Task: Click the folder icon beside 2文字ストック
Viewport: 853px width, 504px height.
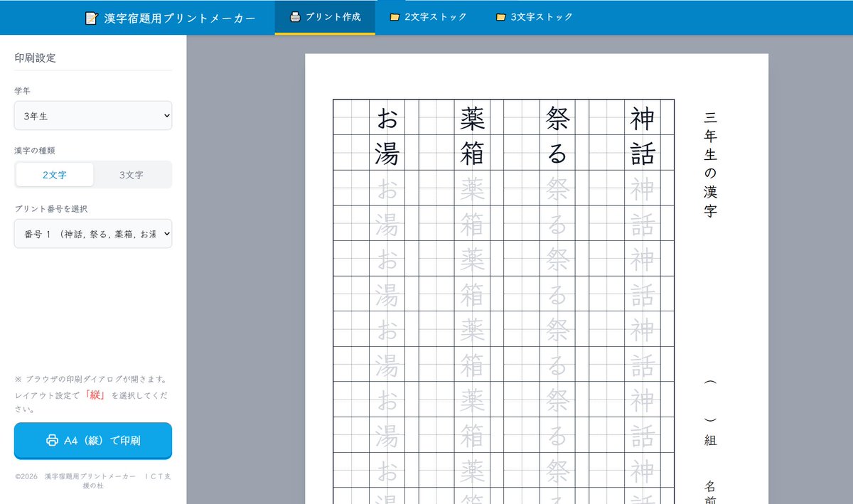Action: 395,17
